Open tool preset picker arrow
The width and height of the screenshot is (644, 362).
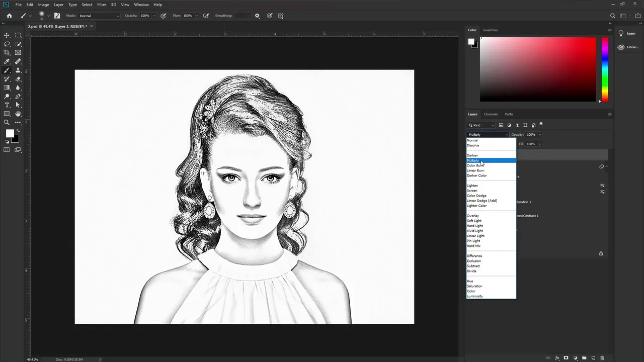pyautogui.click(x=30, y=16)
